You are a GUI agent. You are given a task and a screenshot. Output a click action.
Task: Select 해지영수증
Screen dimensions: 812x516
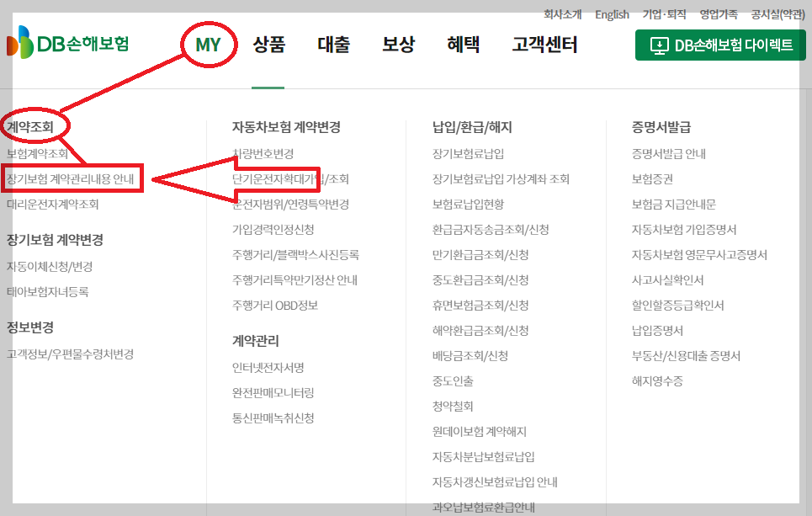coord(657,381)
